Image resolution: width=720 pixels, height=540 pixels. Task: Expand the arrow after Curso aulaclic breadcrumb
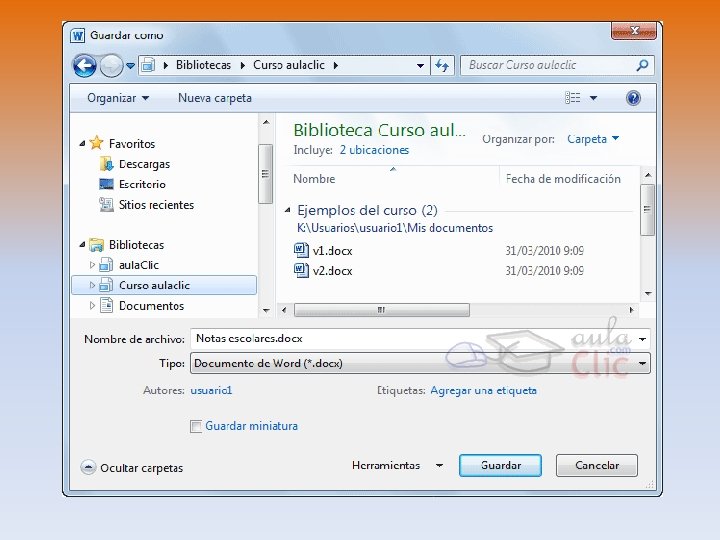[336, 65]
